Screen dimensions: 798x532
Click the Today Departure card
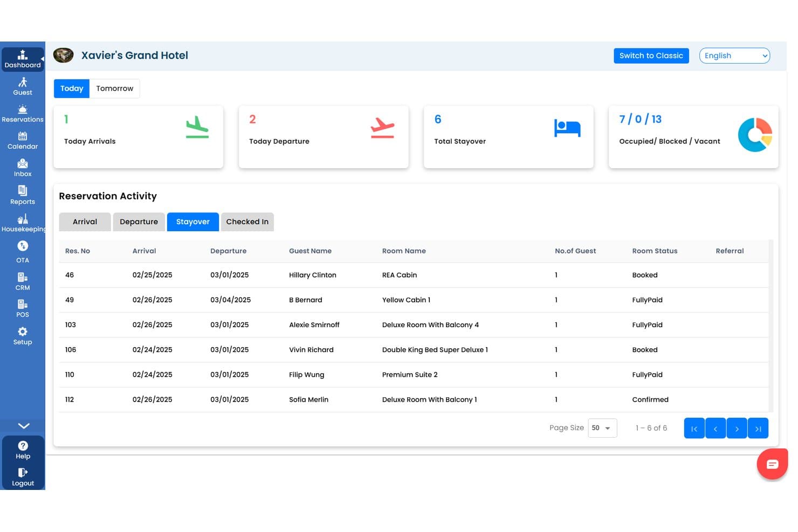point(324,137)
